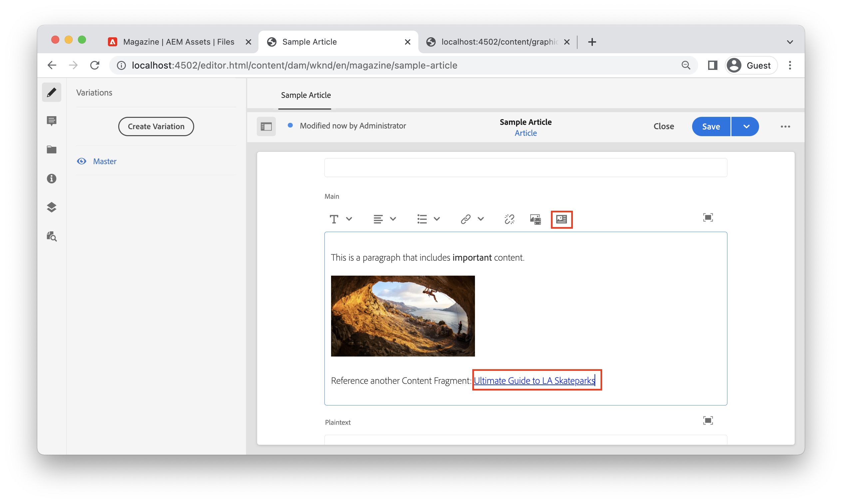Toggle the Master variation eye icon
Viewport: 842px width, 504px height.
coord(82,161)
